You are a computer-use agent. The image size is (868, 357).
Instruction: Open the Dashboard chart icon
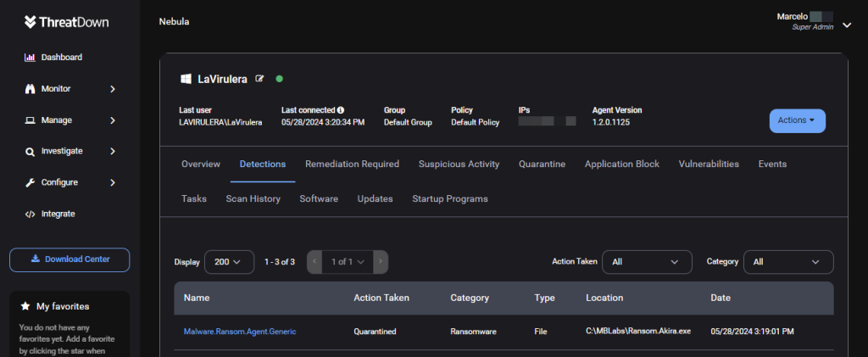(30, 58)
